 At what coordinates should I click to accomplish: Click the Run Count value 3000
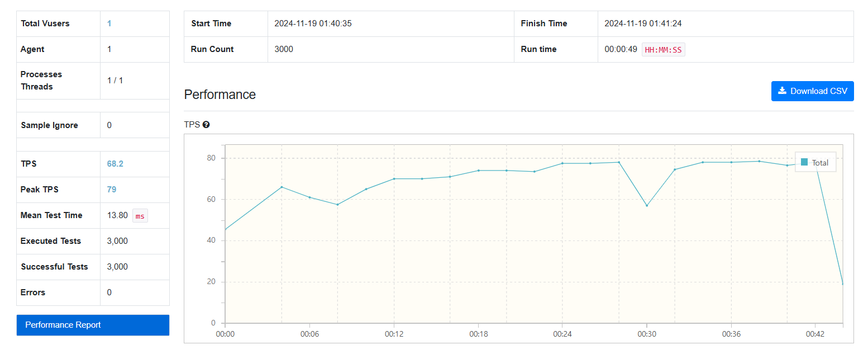[x=284, y=49]
